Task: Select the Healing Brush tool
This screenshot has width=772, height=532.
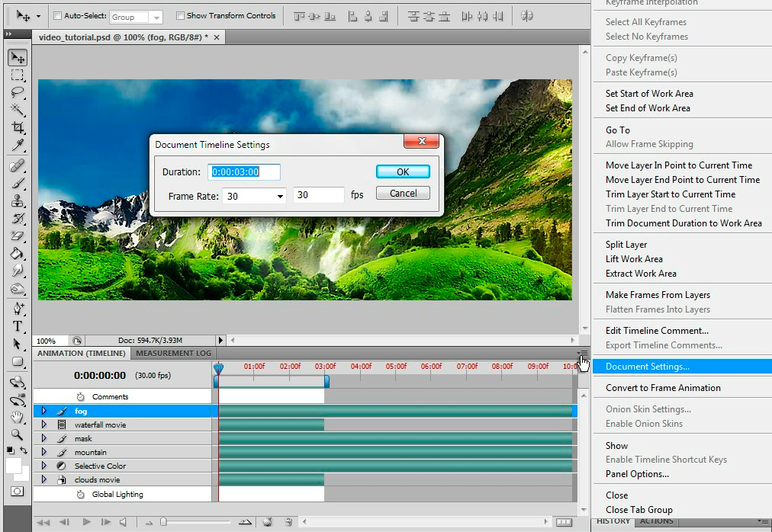Action: tap(18, 166)
